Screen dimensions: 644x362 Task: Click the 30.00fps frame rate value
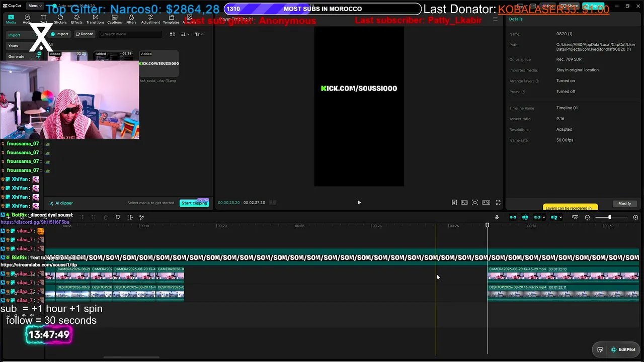pos(565,140)
